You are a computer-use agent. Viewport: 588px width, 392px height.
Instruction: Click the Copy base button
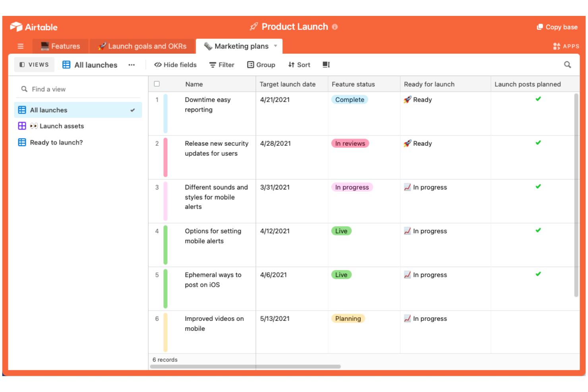(x=557, y=27)
